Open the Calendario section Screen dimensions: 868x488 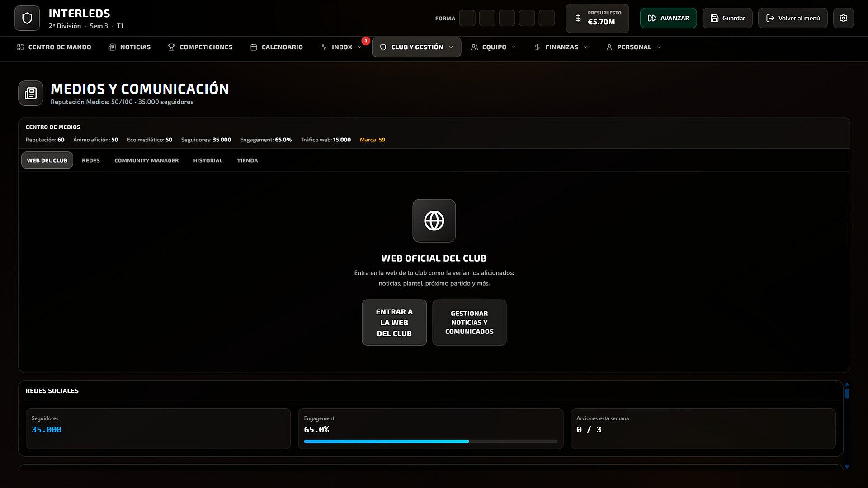277,47
